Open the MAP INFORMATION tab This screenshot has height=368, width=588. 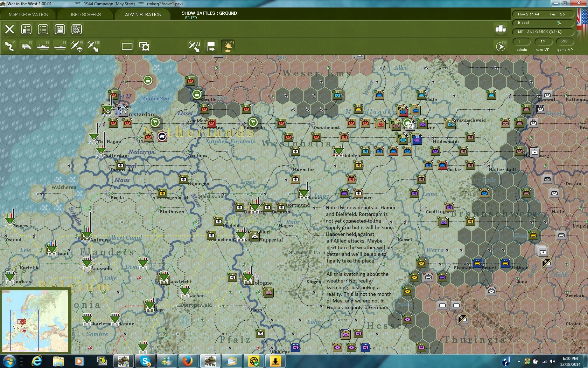(28, 14)
